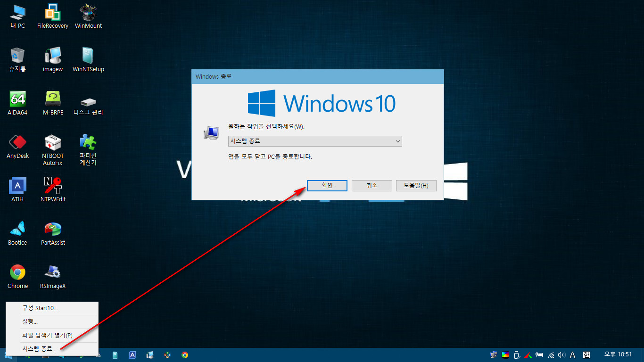
Task: Select the Chrome desktop icon
Action: click(x=17, y=277)
